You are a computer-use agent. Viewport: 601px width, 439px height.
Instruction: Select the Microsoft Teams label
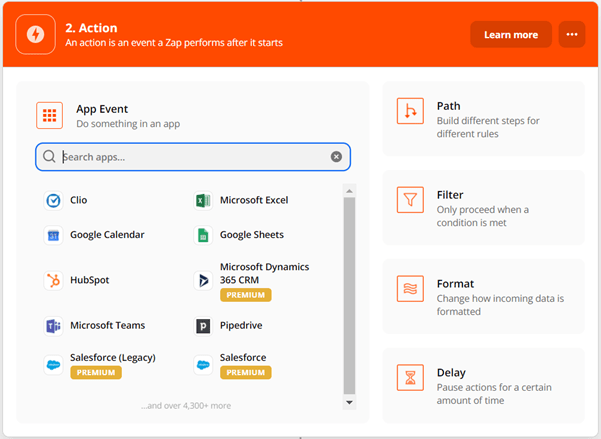click(x=107, y=326)
